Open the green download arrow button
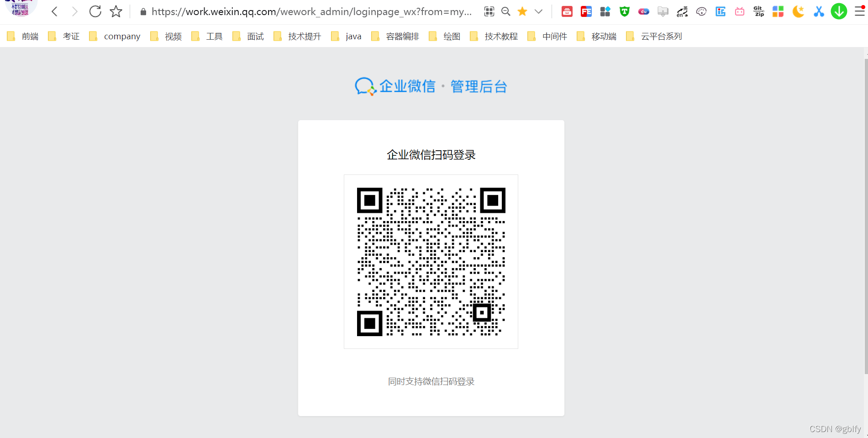The image size is (868, 438). [839, 11]
